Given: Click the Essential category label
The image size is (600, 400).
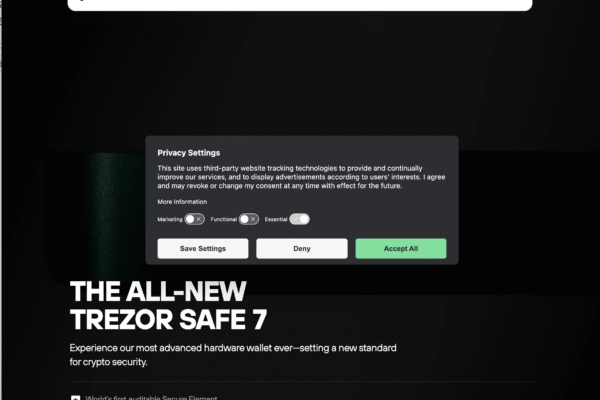Looking at the screenshot, I should click(276, 219).
